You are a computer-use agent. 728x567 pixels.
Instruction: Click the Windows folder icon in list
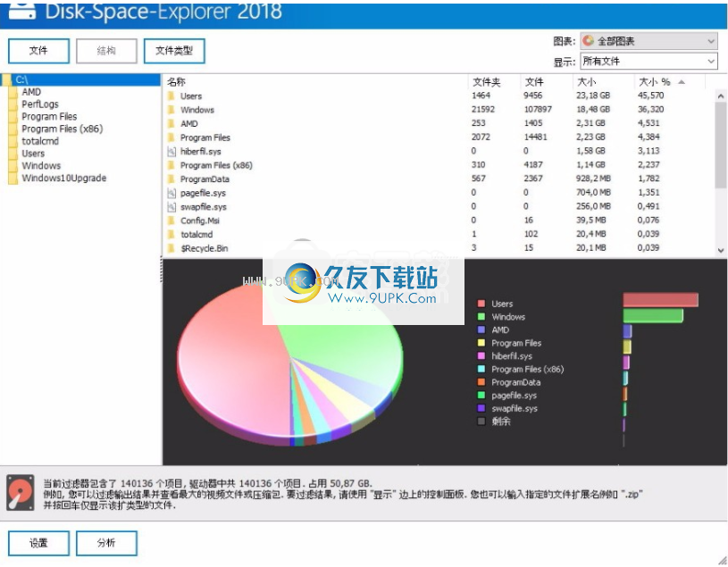click(172, 110)
